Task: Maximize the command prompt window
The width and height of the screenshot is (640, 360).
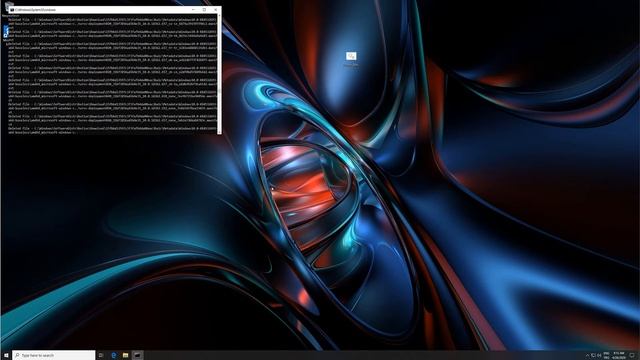Action: point(204,9)
